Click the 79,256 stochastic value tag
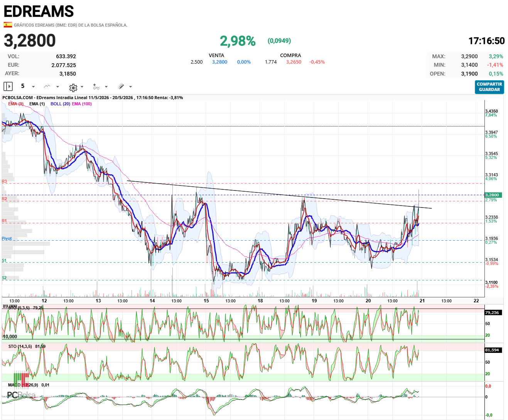 click(493, 313)
